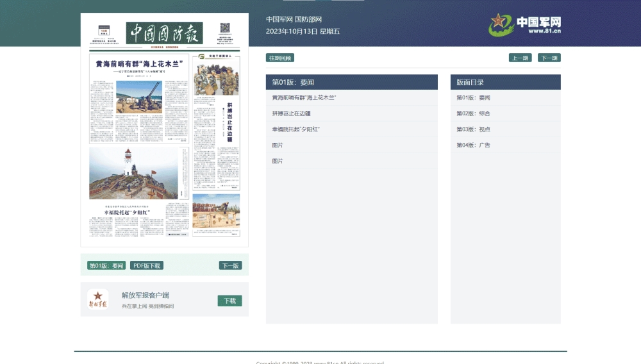
Task: Open the second 图片 entry in the article list
Action: click(278, 161)
